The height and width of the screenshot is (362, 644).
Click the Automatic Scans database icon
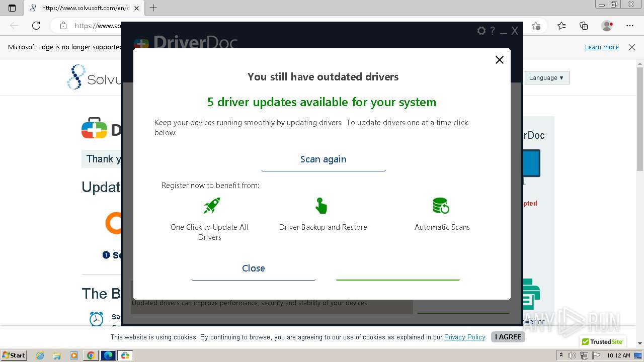[441, 206]
